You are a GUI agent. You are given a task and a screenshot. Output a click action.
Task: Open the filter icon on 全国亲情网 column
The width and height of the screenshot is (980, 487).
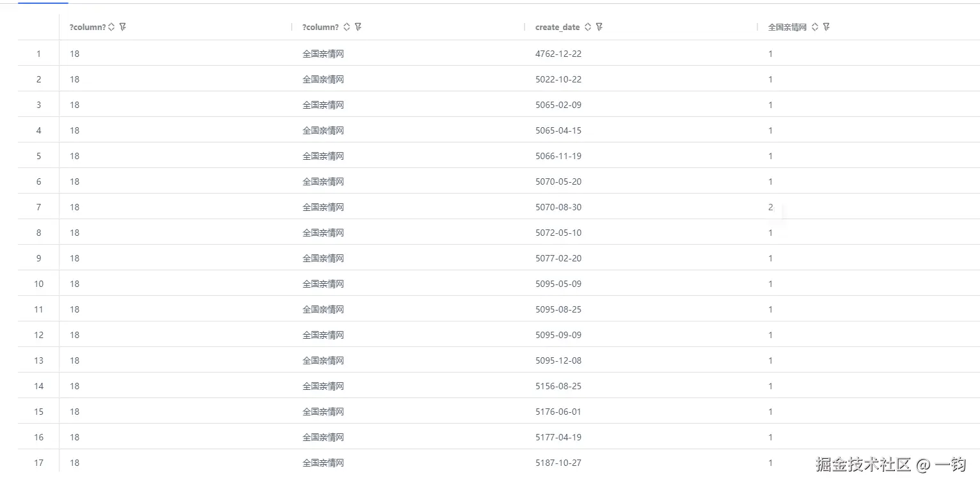click(x=826, y=26)
